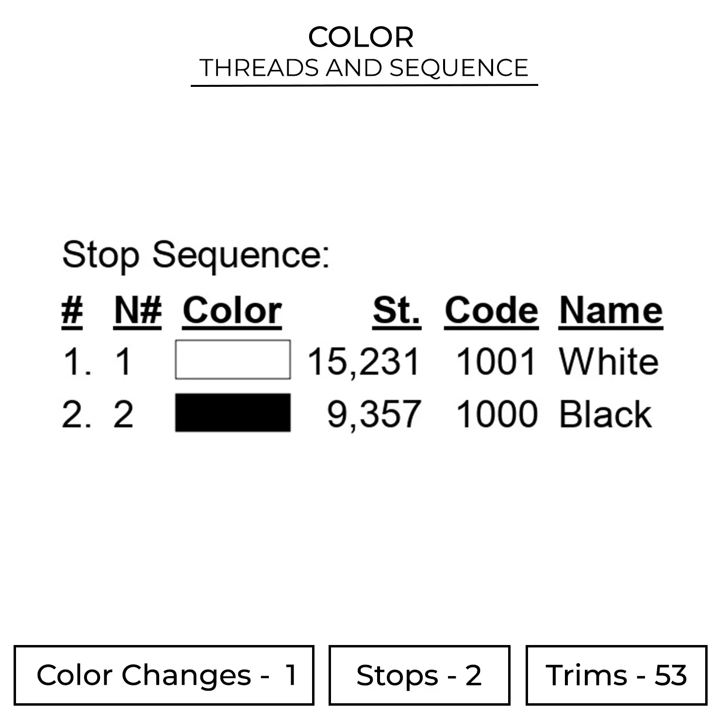The height and width of the screenshot is (728, 728).
Task: Select the White thread name
Action: [609, 362]
